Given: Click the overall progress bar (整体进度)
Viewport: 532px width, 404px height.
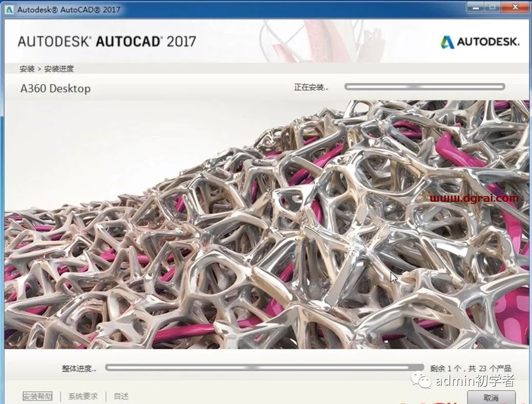Looking at the screenshot, I should pos(264,368).
